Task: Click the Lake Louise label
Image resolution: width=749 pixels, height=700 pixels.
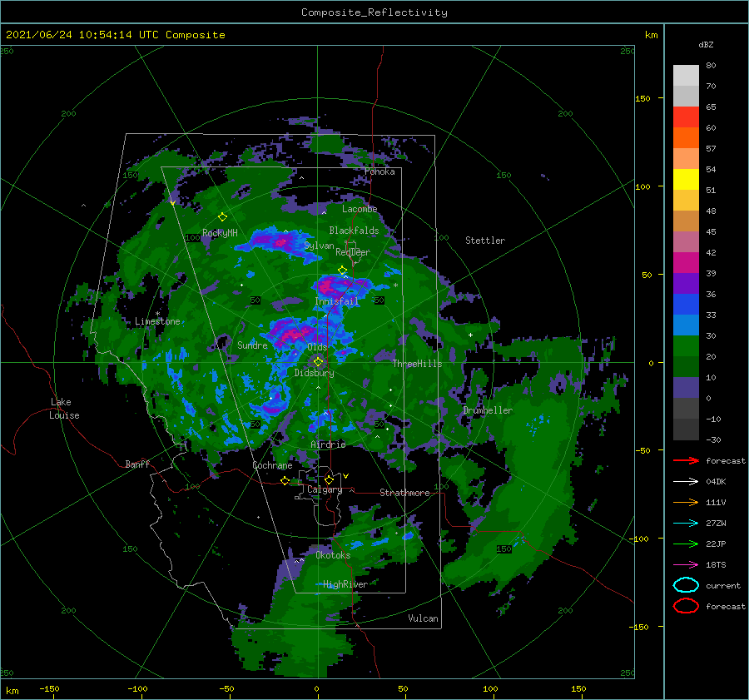Action: pyautogui.click(x=64, y=409)
